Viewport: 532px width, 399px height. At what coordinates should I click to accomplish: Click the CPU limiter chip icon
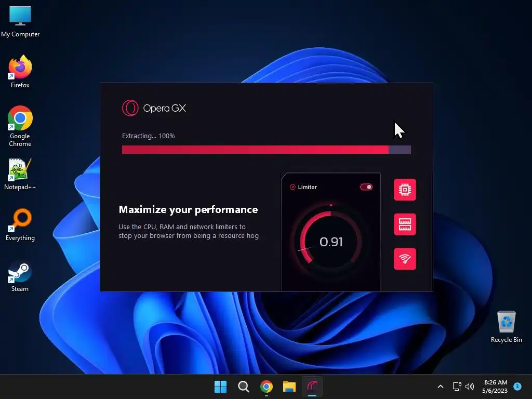click(405, 190)
